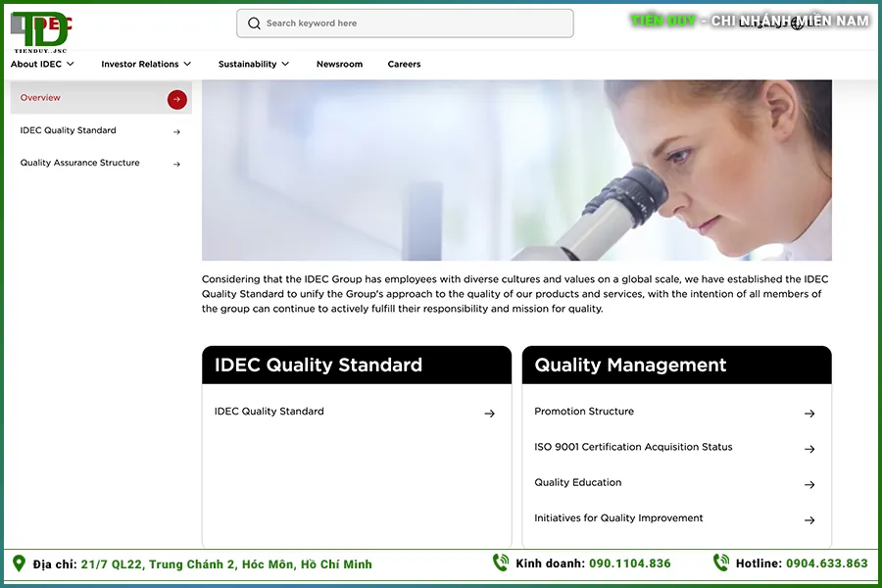Click the red arrow circle beside Overview
Image resolution: width=882 pixels, height=588 pixels.
click(176, 100)
